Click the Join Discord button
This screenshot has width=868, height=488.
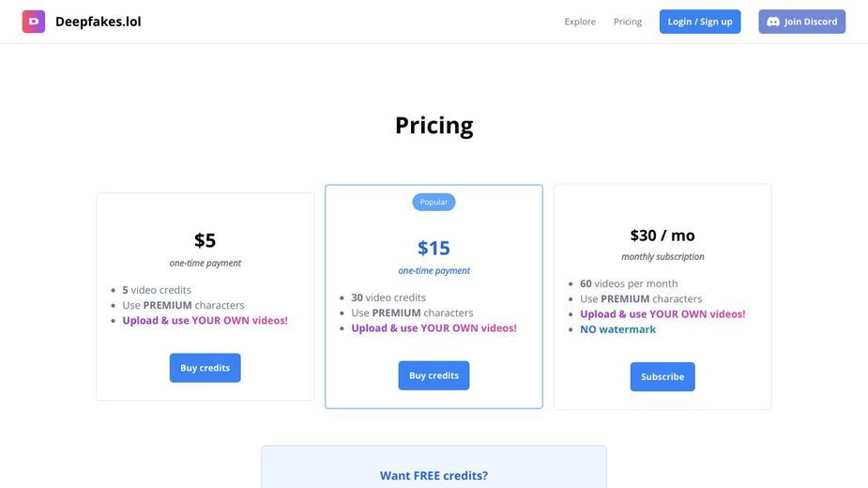[x=801, y=22]
